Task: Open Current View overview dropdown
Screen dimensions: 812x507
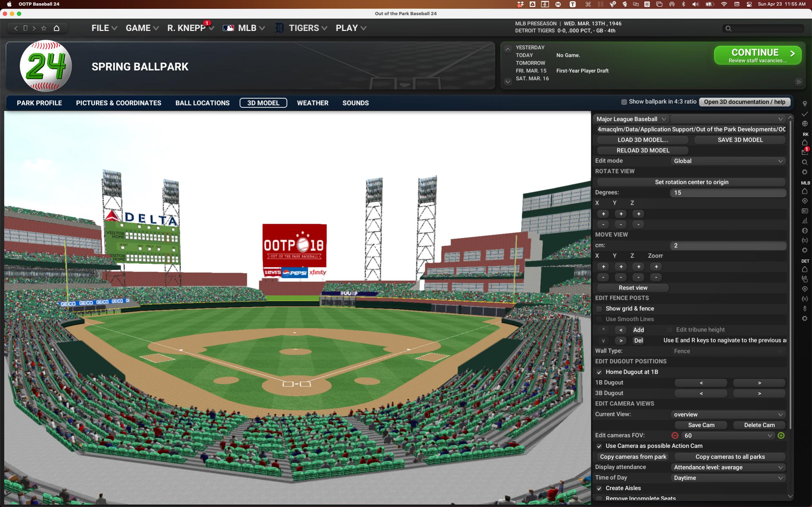Action: coord(728,414)
